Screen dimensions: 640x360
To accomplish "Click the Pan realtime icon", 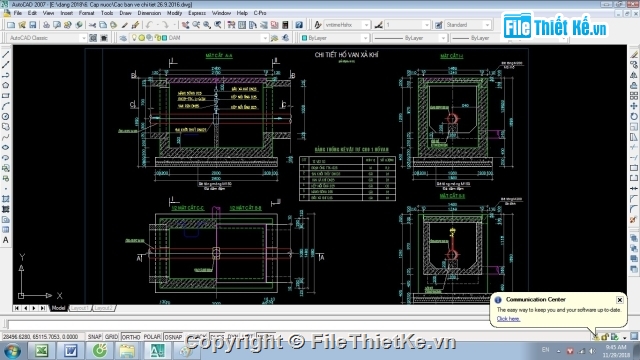I will [x=185, y=25].
